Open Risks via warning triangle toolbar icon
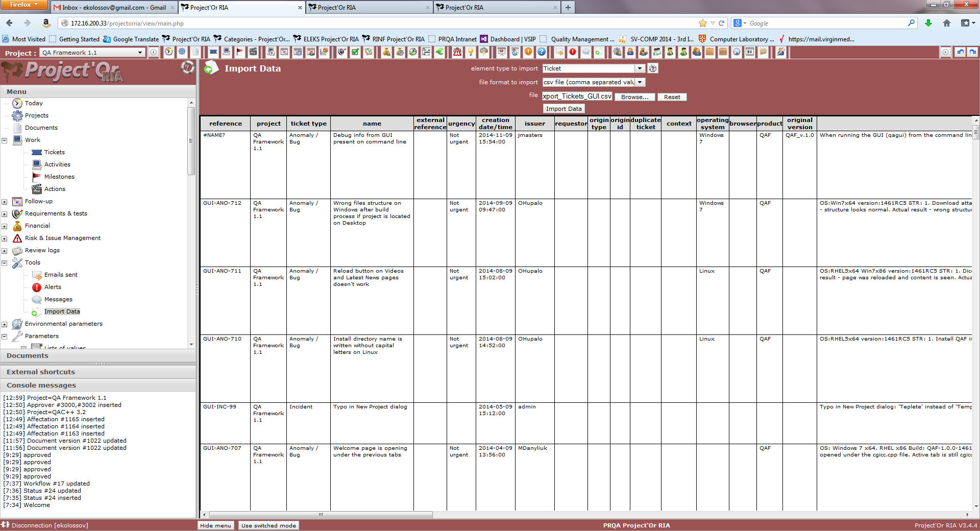 [457, 52]
